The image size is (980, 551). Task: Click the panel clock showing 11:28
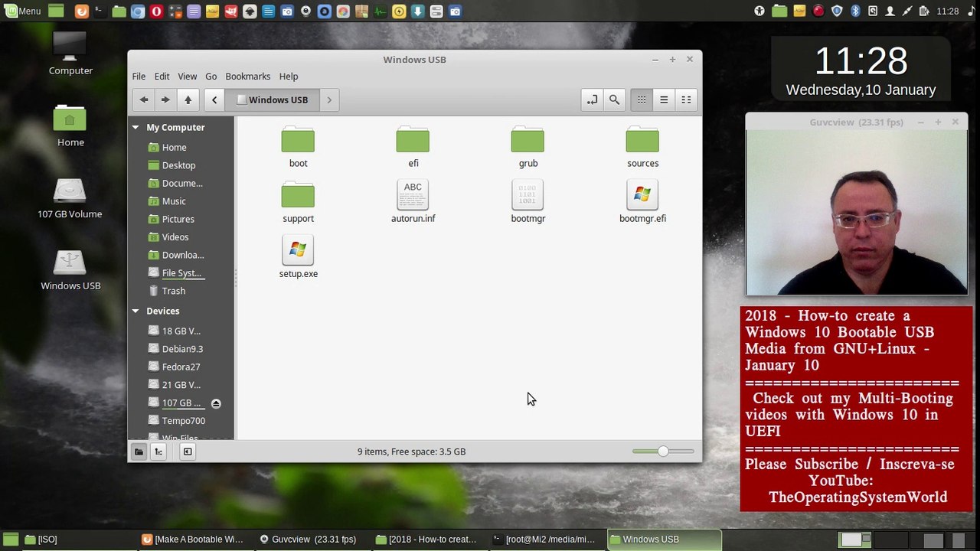click(948, 11)
